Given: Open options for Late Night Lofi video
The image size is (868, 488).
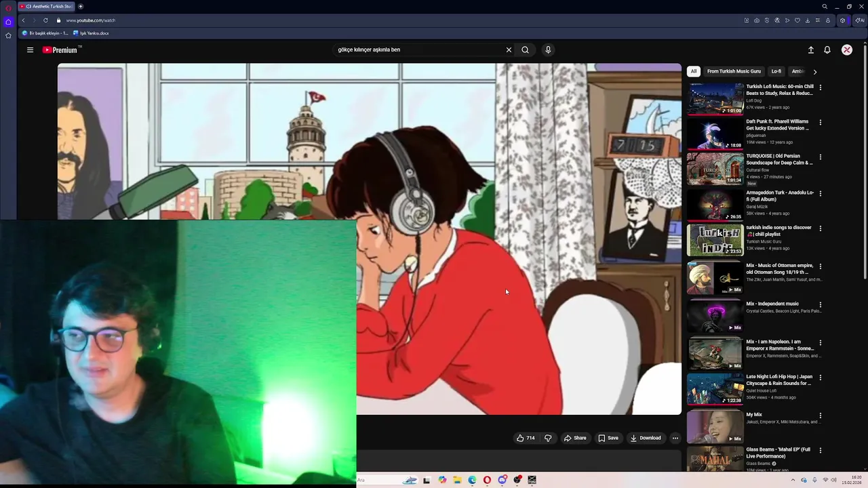Looking at the screenshot, I should (x=821, y=378).
